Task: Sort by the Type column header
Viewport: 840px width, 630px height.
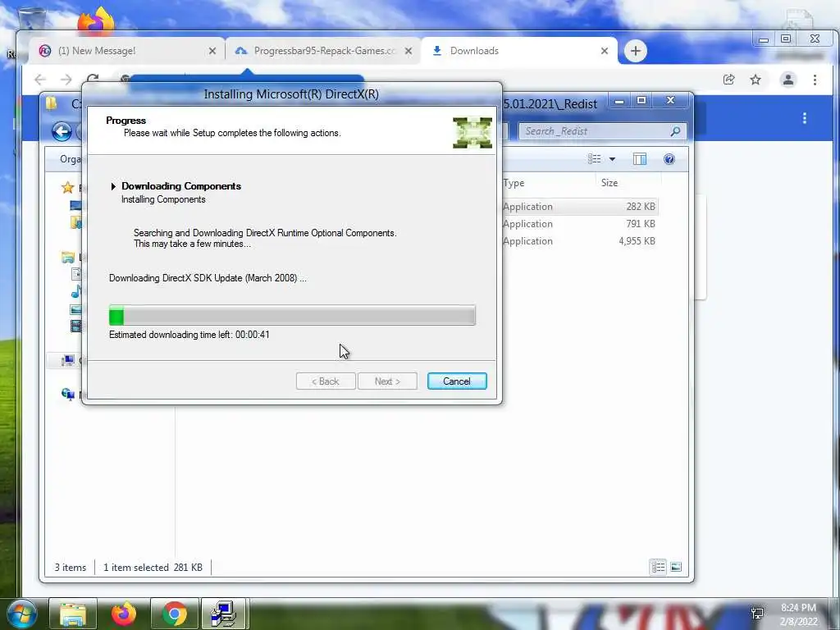Action: coord(514,183)
